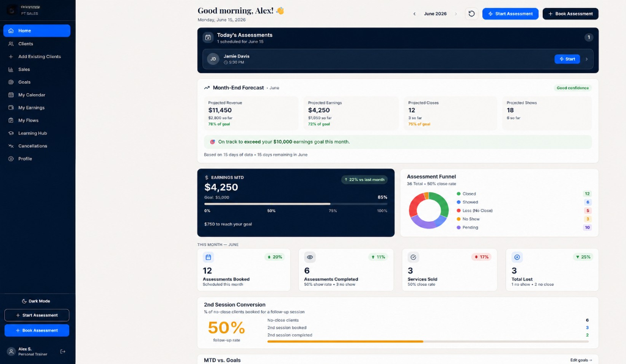This screenshot has height=364, width=626.
Task: Click the 25% badge on Total Lost
Action: [583, 257]
